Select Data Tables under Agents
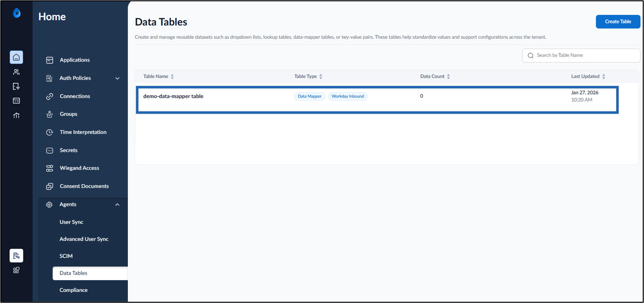Viewport: 644px width, 303px height. point(90,273)
